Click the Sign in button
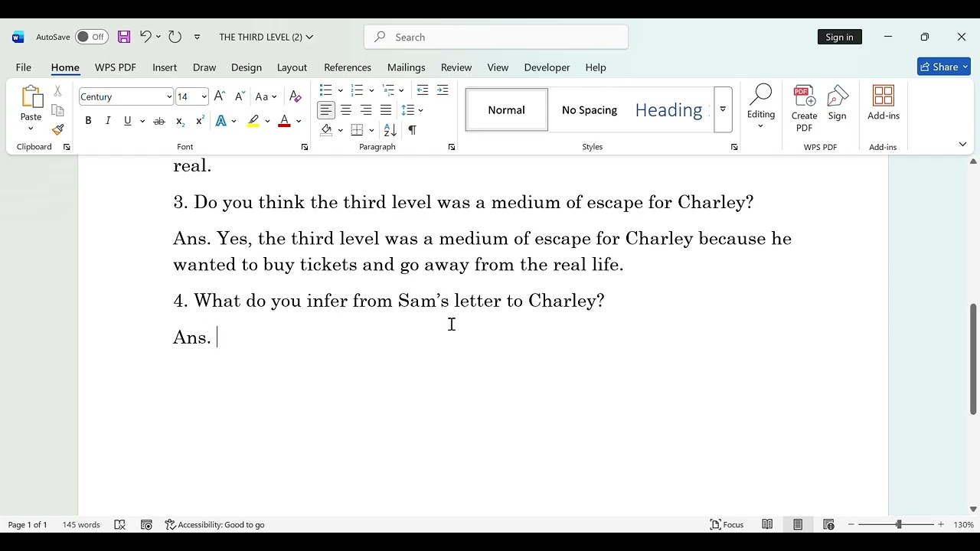Image resolution: width=980 pixels, height=551 pixels. pyautogui.click(x=839, y=37)
